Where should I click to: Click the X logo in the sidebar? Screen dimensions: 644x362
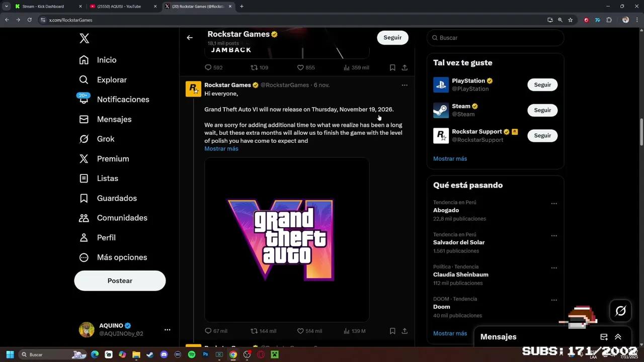[85, 39]
